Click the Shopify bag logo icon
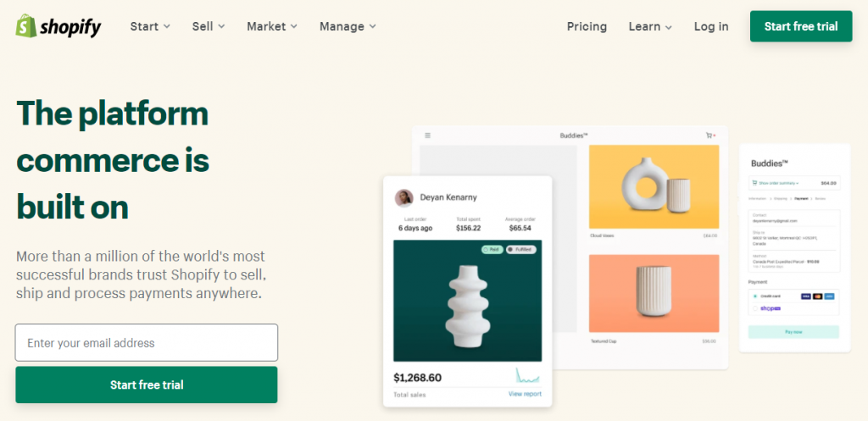 coord(25,26)
